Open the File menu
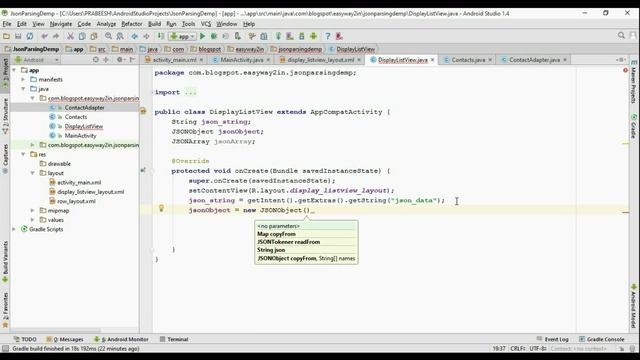 pos(7,24)
